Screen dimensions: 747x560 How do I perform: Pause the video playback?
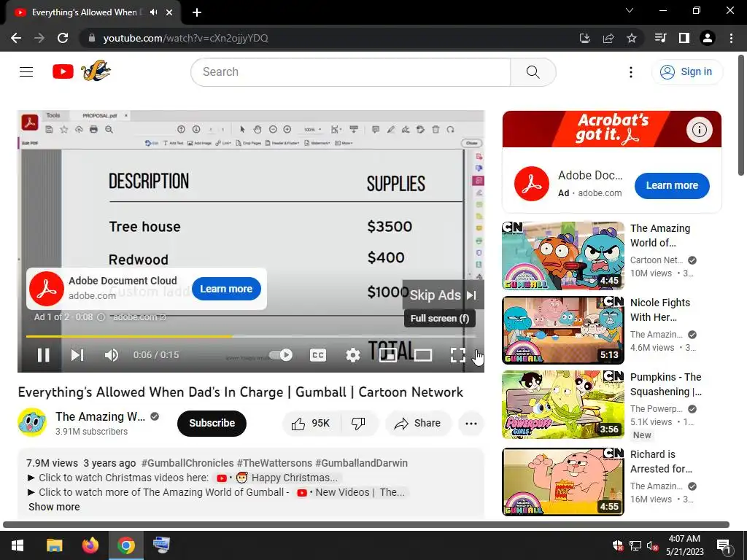click(x=43, y=355)
